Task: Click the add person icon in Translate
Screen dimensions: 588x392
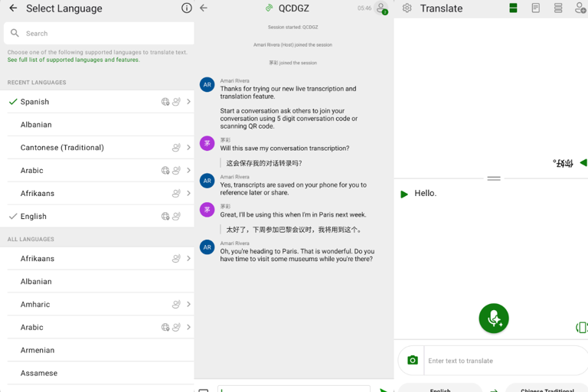Action: (x=580, y=8)
